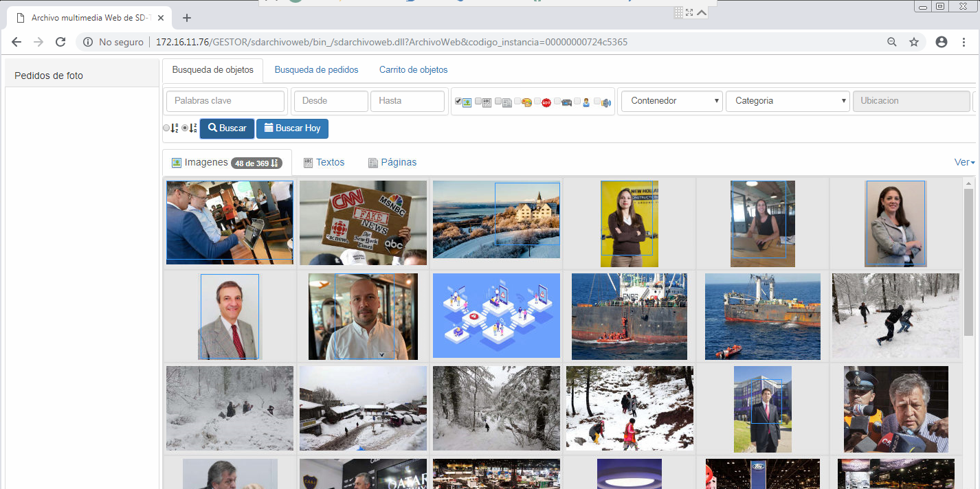Click the Pedidos de foto sidebar heading
Image resolution: width=980 pixels, height=489 pixels.
(49, 76)
